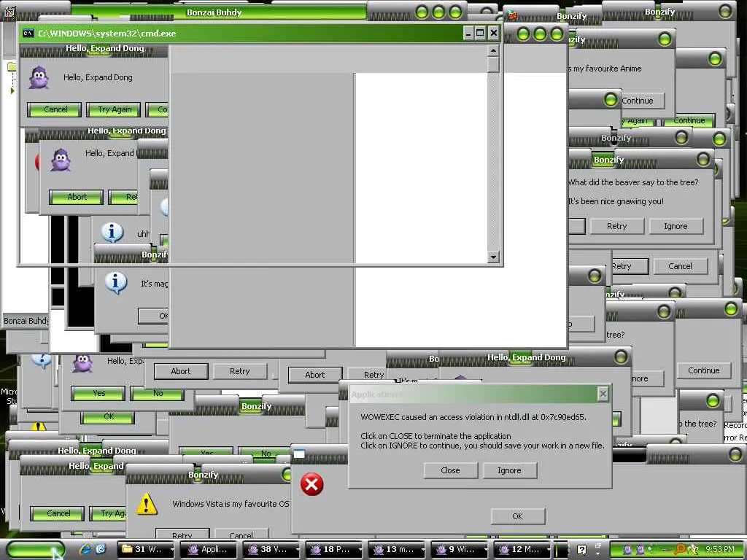Open the '12 M...' grouped taskbar button
The height and width of the screenshot is (560, 747).
523,550
